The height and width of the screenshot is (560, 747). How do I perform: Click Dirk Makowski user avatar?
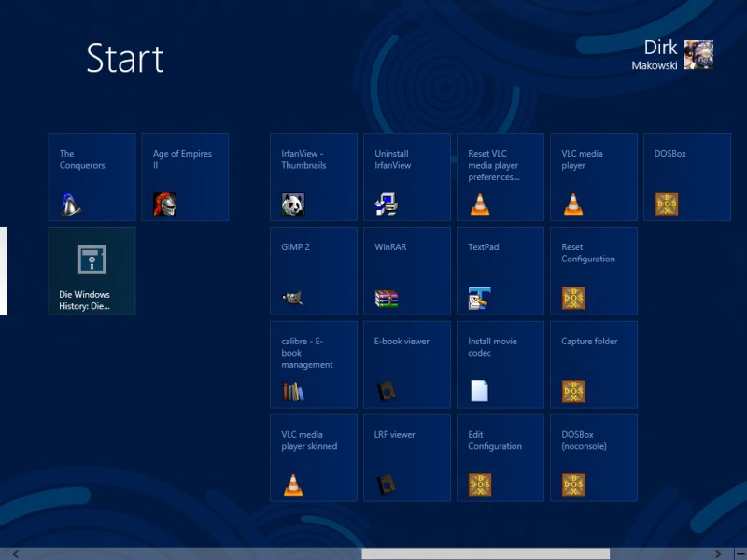coord(698,55)
